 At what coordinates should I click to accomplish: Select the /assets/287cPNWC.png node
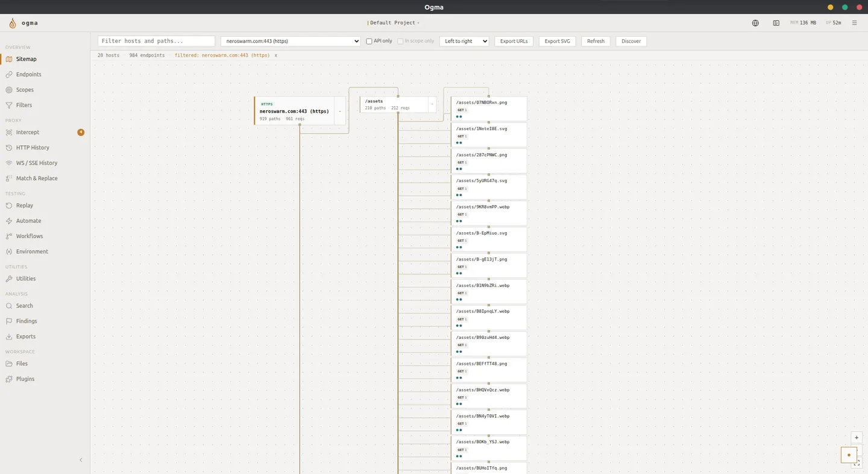[x=489, y=161]
